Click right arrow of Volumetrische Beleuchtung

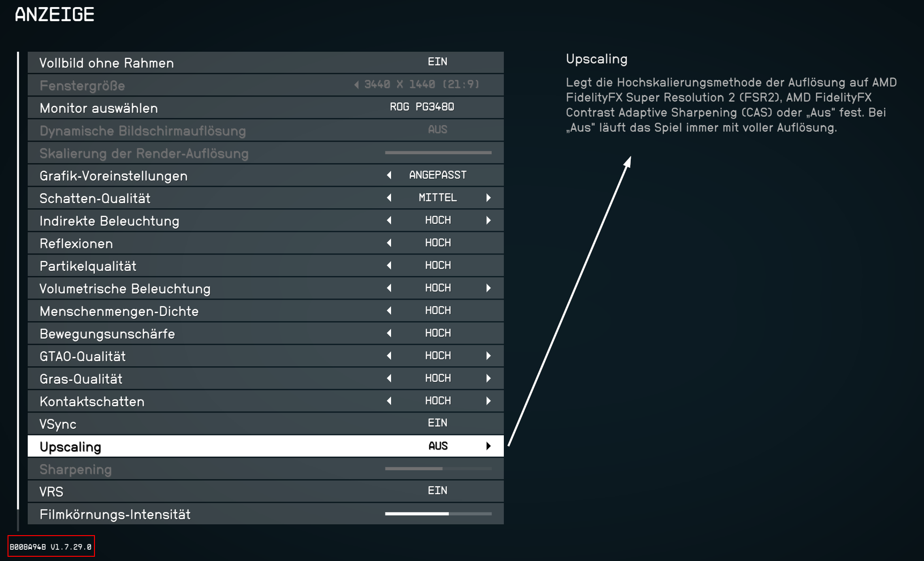pyautogui.click(x=488, y=288)
